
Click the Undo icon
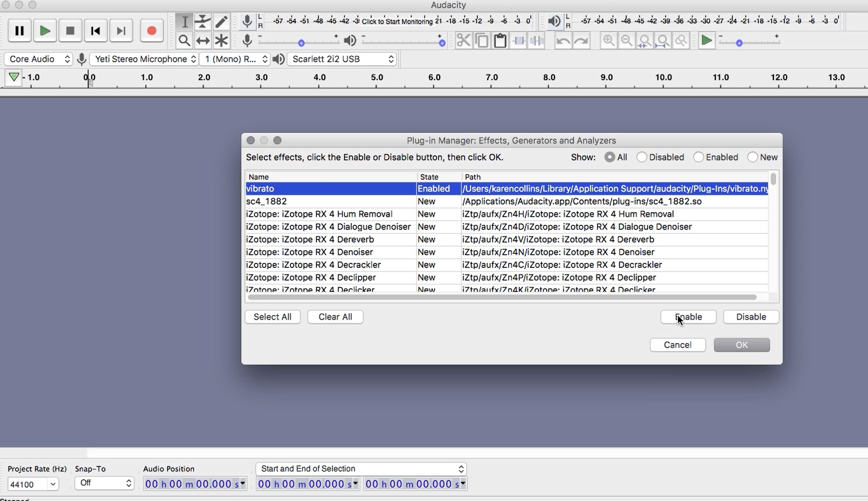pos(562,41)
